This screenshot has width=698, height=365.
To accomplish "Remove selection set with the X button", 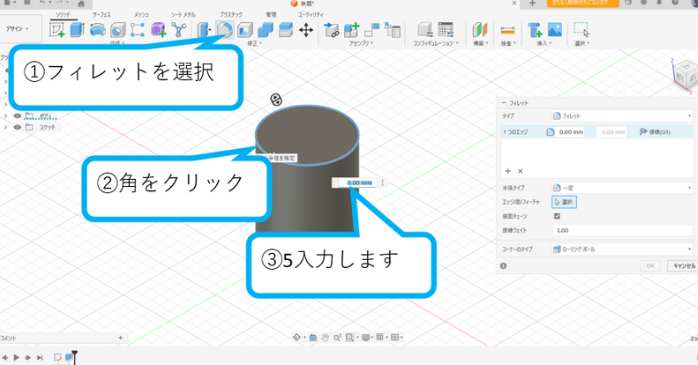I will [520, 171].
